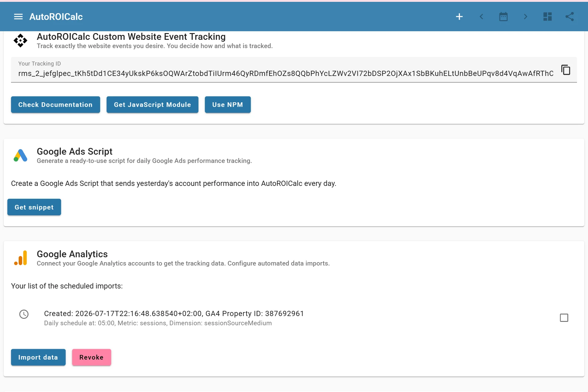Click 'Google Analytics' heading
Image resolution: width=588 pixels, height=392 pixels.
[72, 254]
